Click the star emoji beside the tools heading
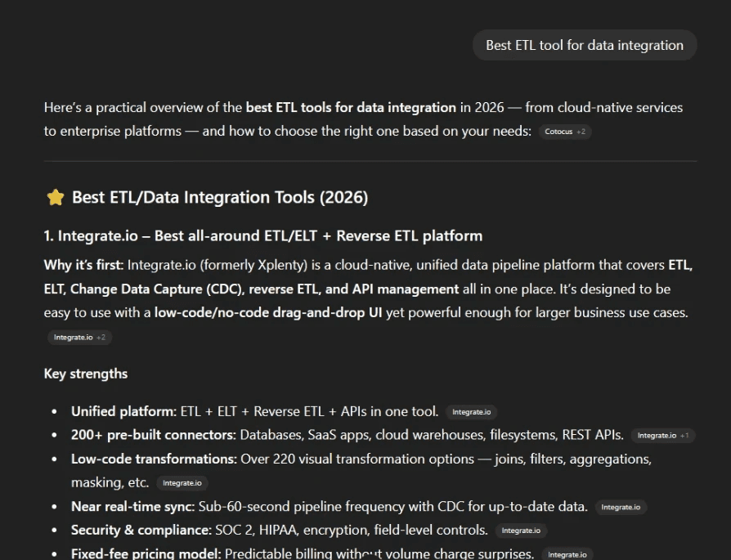This screenshot has width=731, height=560. click(55, 197)
